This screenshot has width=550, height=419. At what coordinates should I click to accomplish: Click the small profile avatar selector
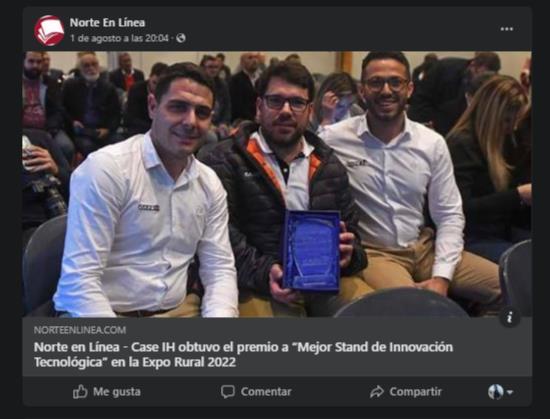coord(495,392)
